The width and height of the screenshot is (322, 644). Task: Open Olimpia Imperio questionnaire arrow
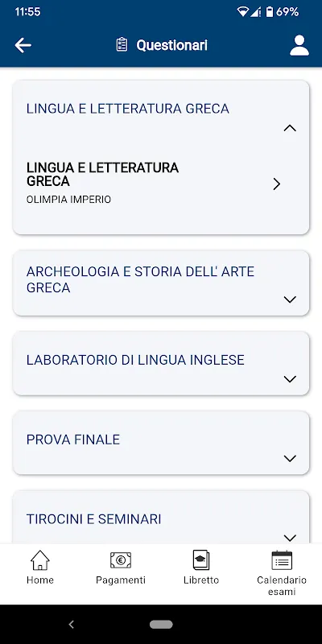click(277, 184)
